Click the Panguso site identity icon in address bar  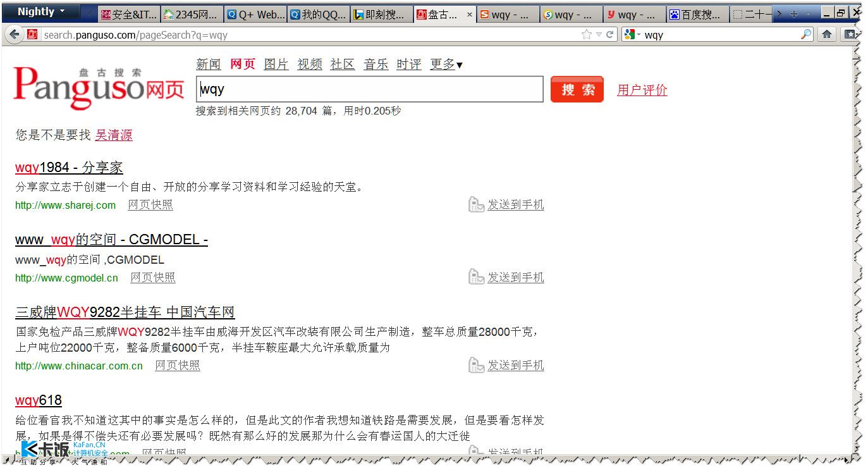tap(32, 35)
